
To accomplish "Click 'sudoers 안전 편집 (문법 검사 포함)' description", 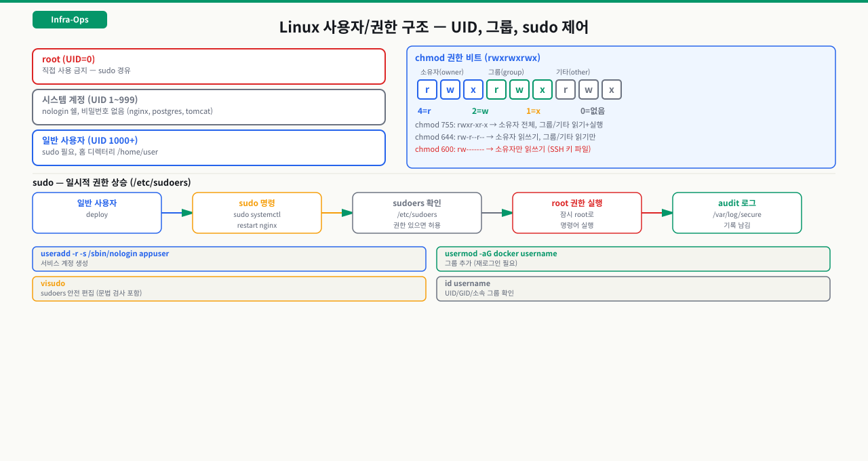I will click(91, 293).
